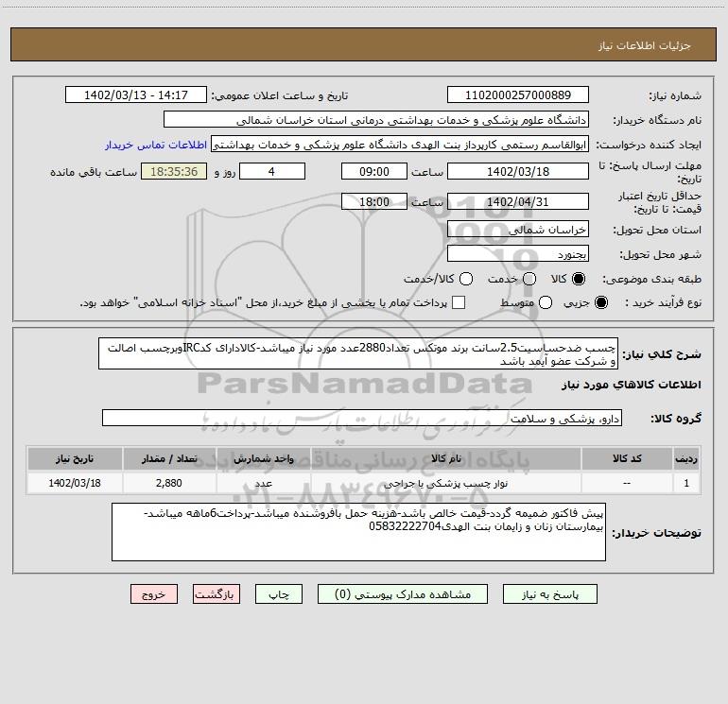Click the جزئیات اطلاعات نیاز header title
728x704 pixels.
point(645,45)
